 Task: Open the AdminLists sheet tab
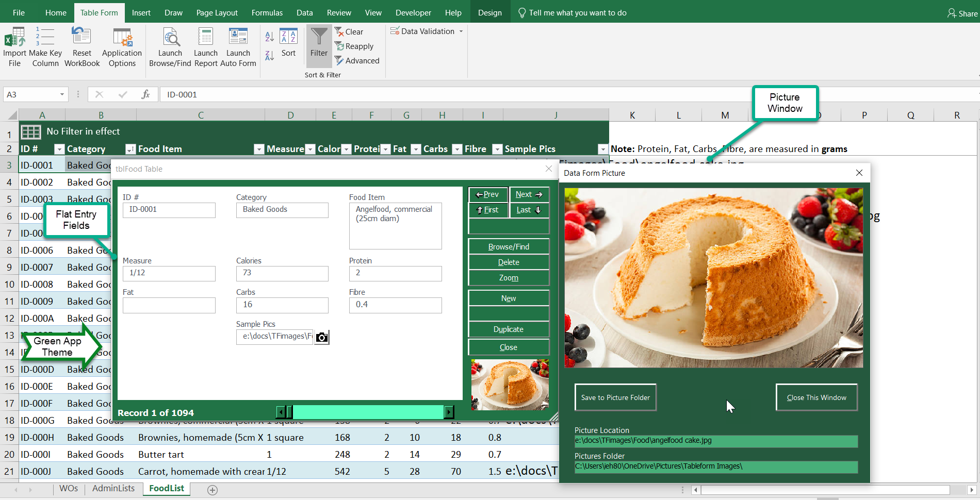point(113,488)
